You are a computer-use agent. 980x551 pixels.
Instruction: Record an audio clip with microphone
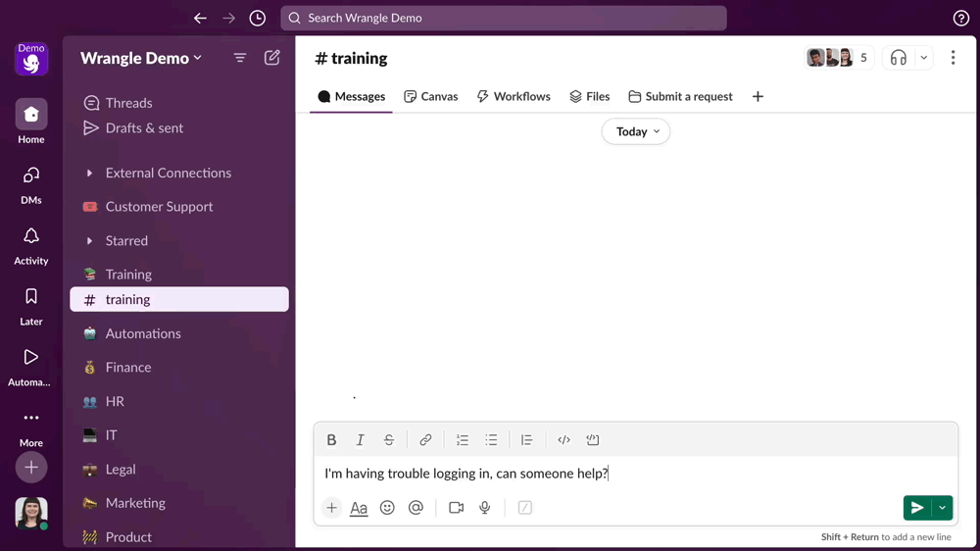[x=484, y=508]
